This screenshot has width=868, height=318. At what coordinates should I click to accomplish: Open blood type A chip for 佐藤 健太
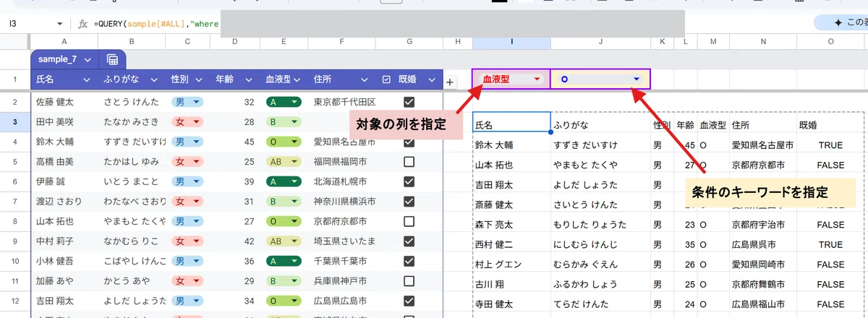tap(283, 103)
